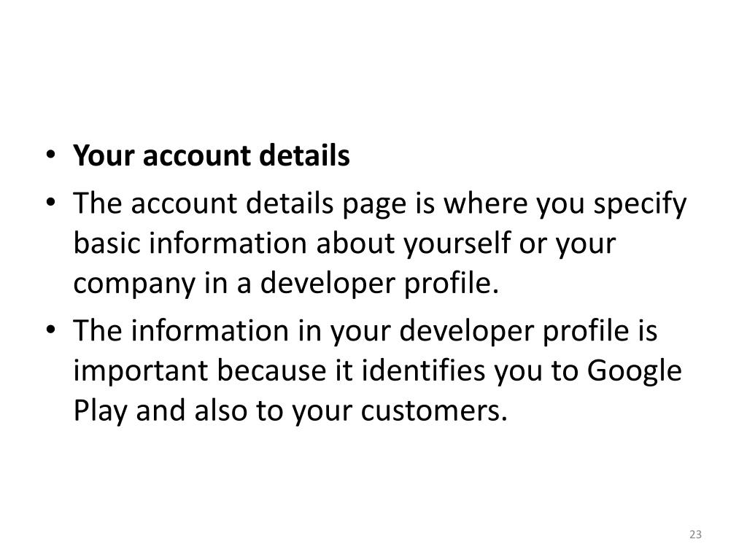This screenshot has height=560, width=747.
Task: Click the bold heading Your account details
Action: [212, 155]
